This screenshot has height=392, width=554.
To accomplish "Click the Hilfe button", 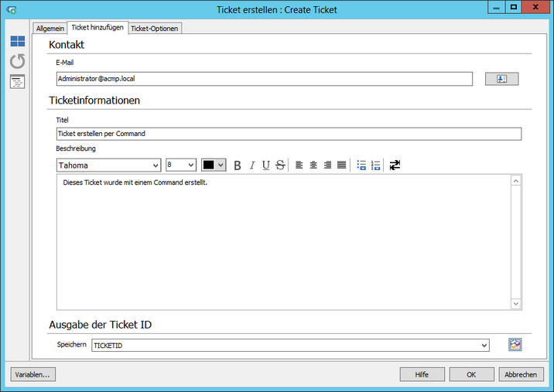I will click(422, 374).
